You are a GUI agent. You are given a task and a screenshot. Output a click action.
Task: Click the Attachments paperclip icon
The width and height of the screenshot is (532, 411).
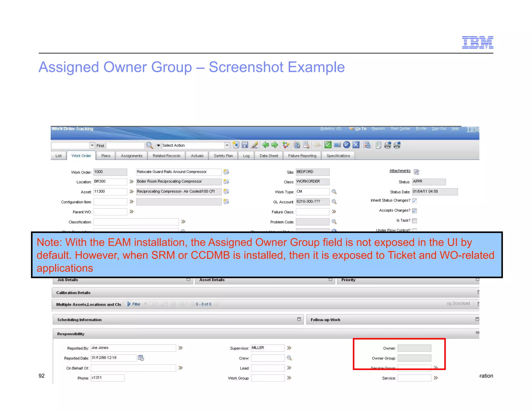click(x=416, y=172)
